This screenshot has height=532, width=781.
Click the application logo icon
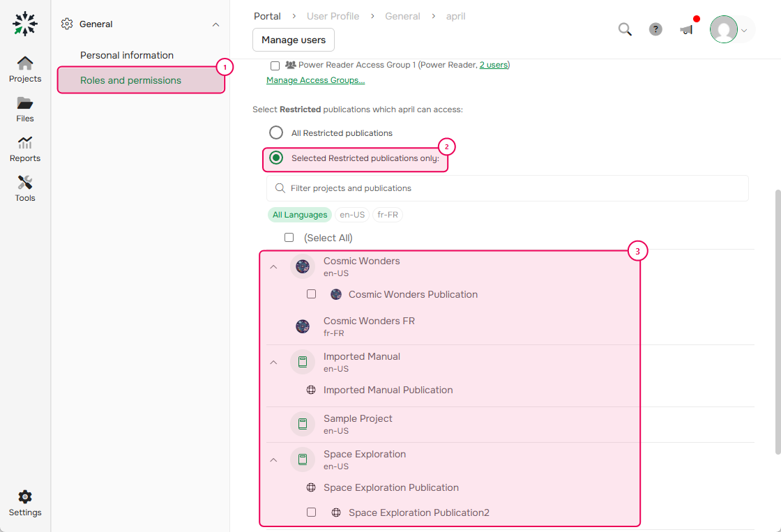(25, 24)
